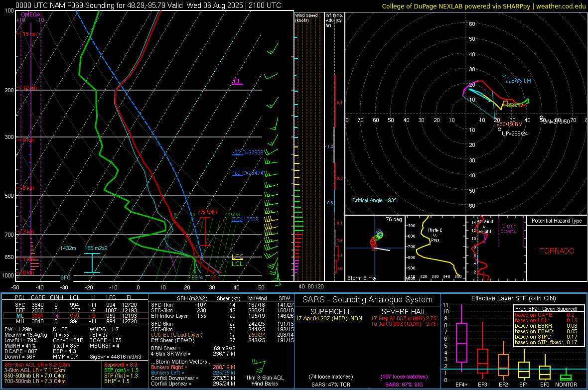Viewport: 588px width, 390px height.
Task: Click the 10 Jul 00 00Z (GGW) hail analogue
Action: pyautogui.click(x=404, y=324)
